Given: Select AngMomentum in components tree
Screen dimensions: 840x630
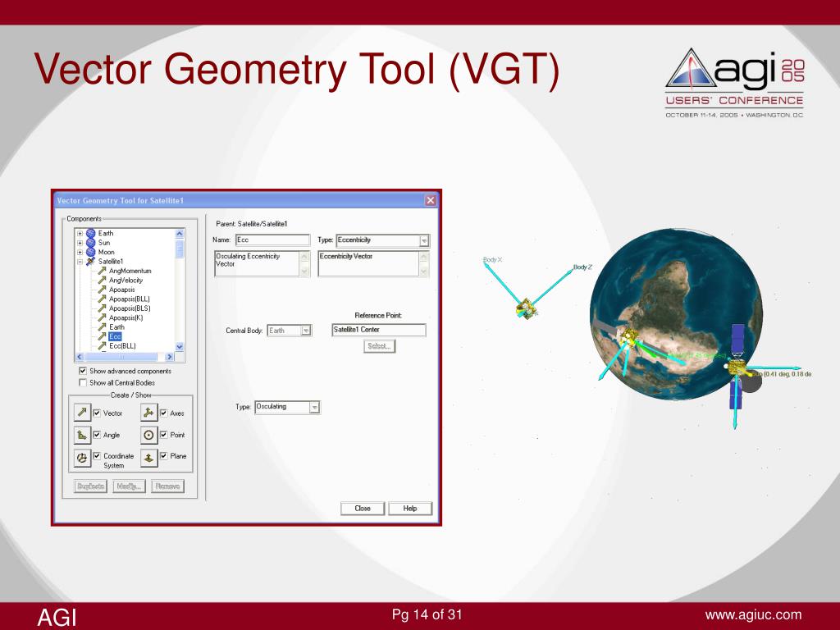Looking at the screenshot, I should (130, 271).
